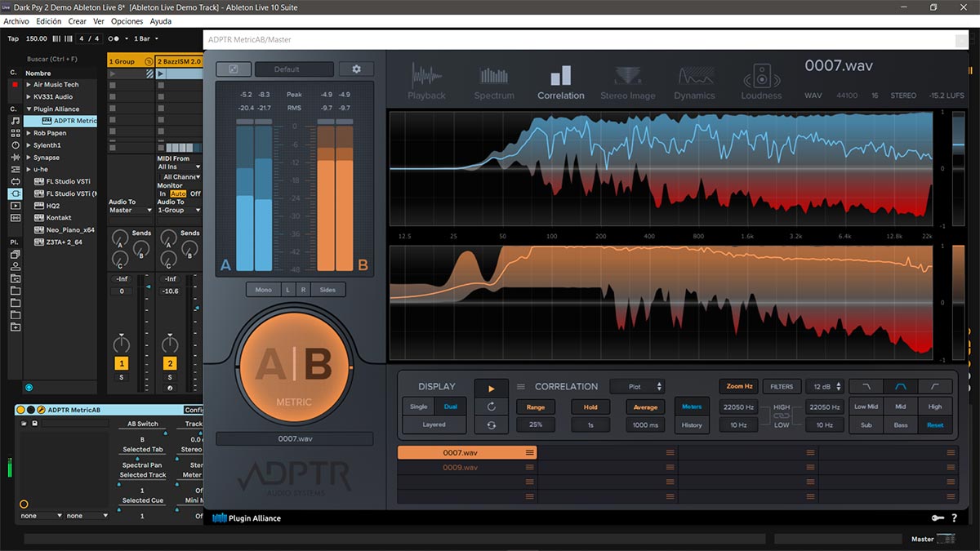Toggle the Meters button
Viewport: 980px width, 551px height.
coord(691,407)
